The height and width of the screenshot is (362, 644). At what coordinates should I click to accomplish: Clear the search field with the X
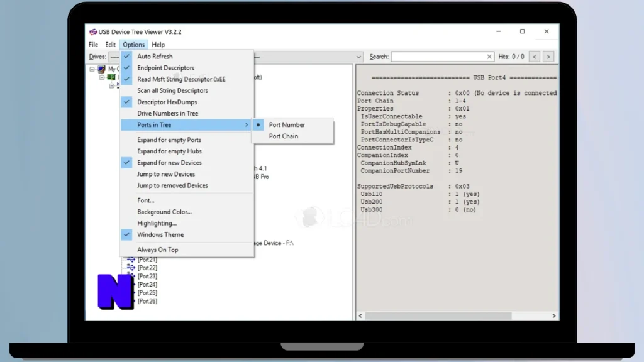point(489,57)
